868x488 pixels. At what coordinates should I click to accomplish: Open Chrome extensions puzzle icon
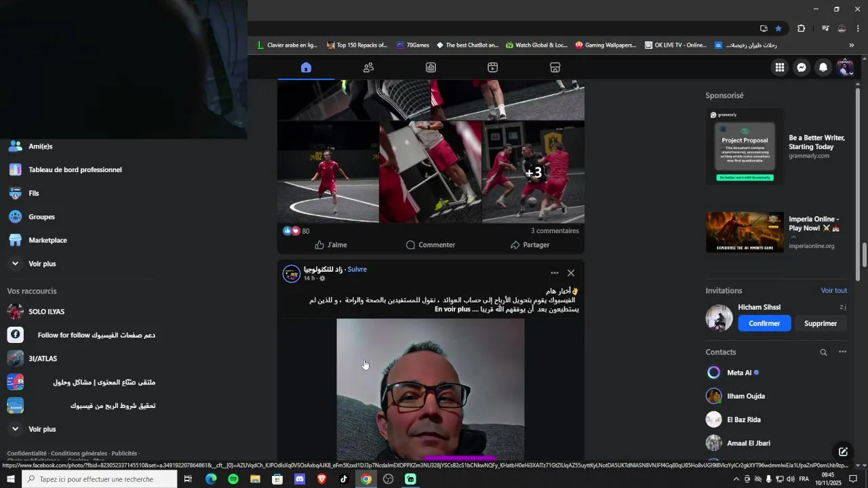(x=801, y=28)
